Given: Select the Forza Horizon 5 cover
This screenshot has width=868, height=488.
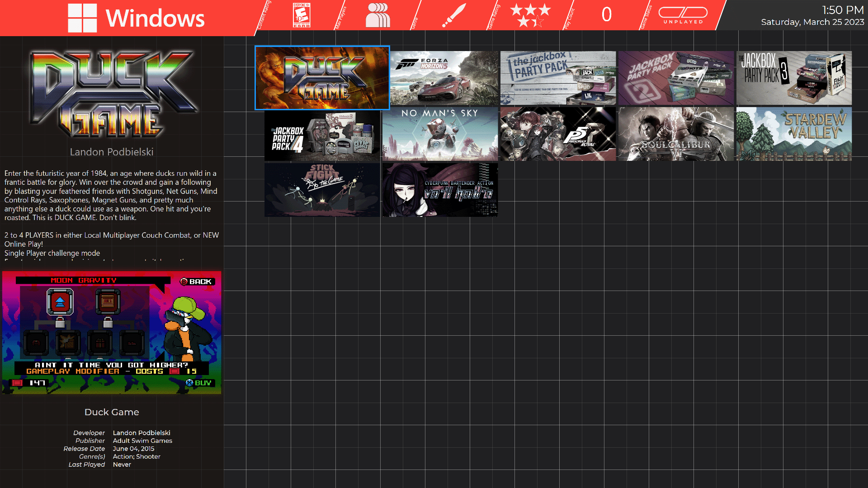Looking at the screenshot, I should (x=444, y=78).
